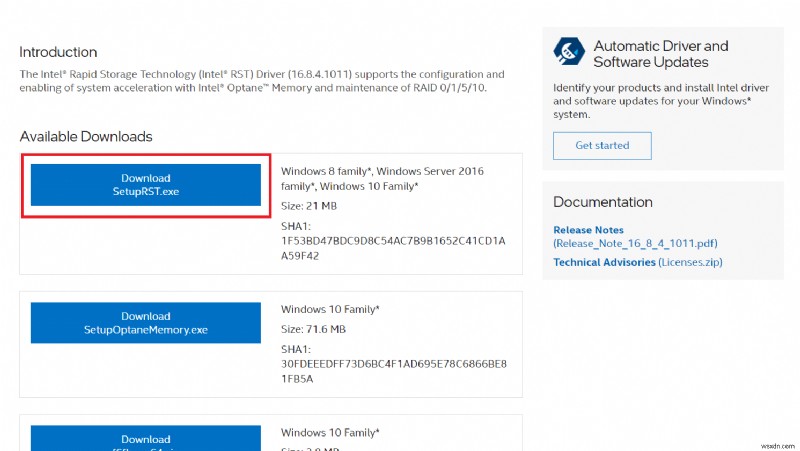Click the Size: 71.6 MB text
Screen dimensions: 800x451
(313, 330)
